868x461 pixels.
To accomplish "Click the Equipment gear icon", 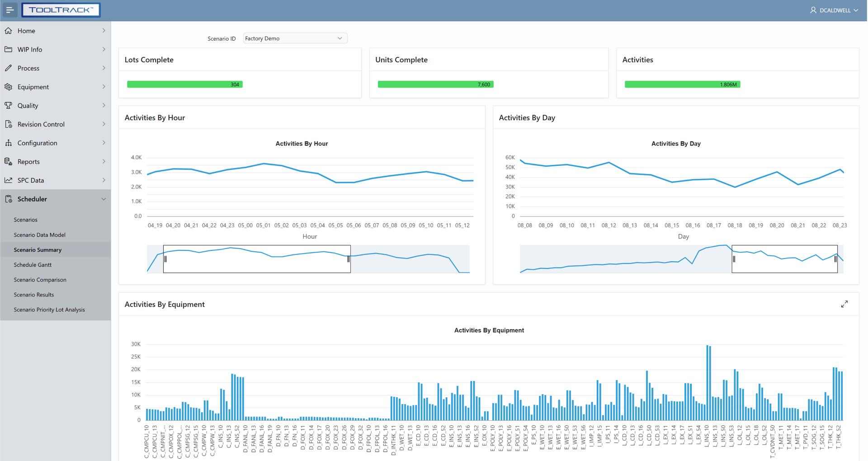I will 8,87.
